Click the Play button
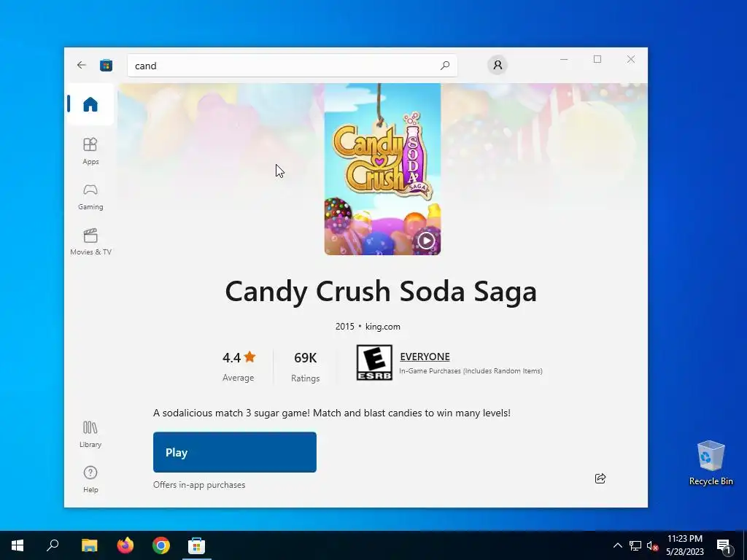The height and width of the screenshot is (560, 747). (235, 452)
